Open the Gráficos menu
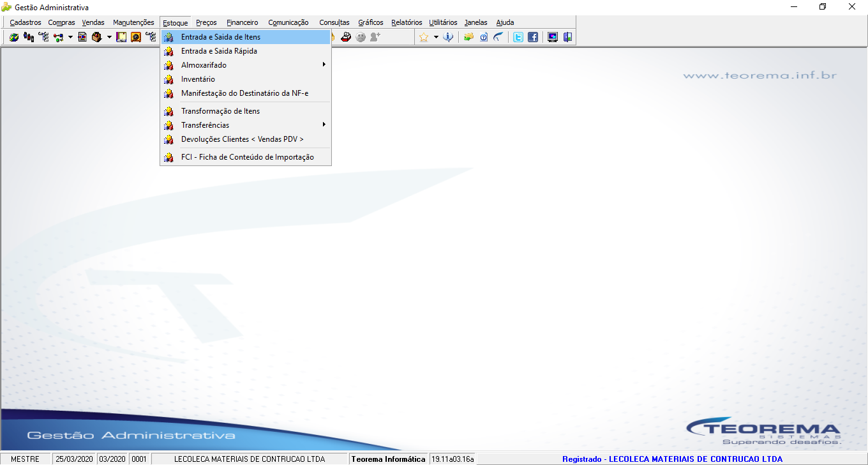 click(371, 22)
